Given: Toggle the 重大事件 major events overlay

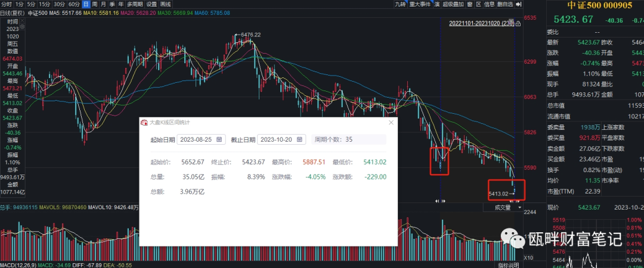Looking at the screenshot, I should click(x=420, y=4).
